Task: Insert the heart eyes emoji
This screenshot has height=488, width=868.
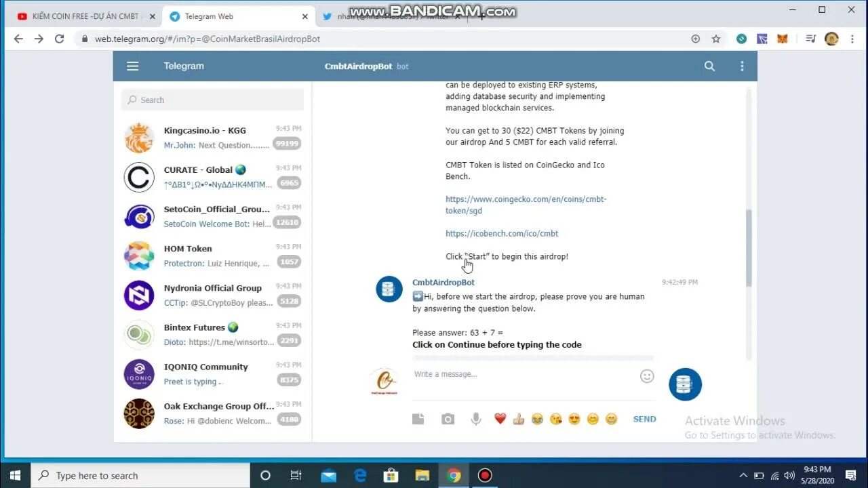Action: click(x=574, y=419)
